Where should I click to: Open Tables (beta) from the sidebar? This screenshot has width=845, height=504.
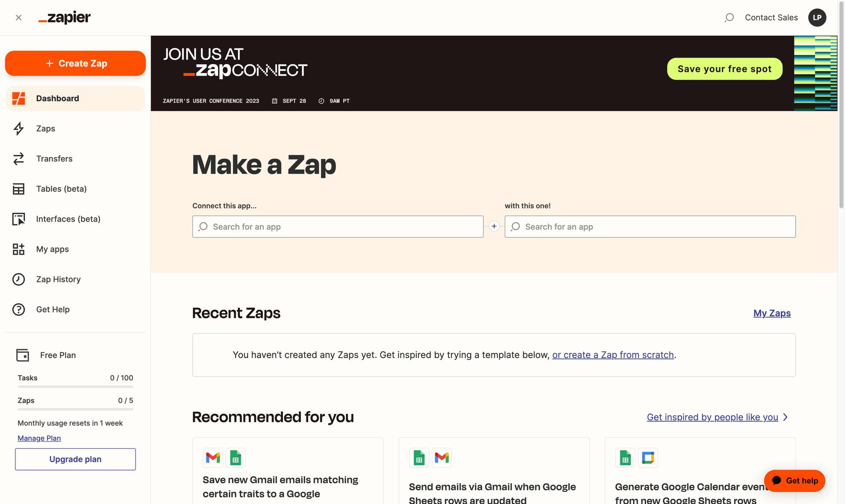point(61,189)
